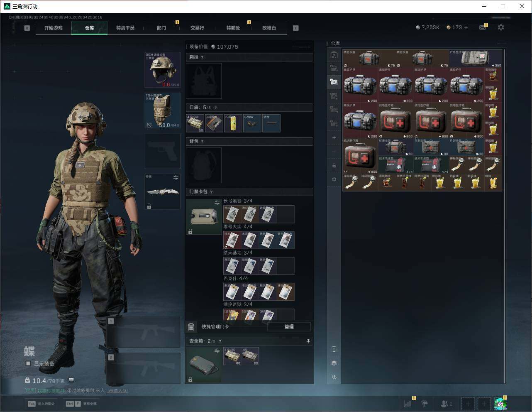Open the stash overview icon atop sidebar
This screenshot has height=412, width=532.
(334, 55)
